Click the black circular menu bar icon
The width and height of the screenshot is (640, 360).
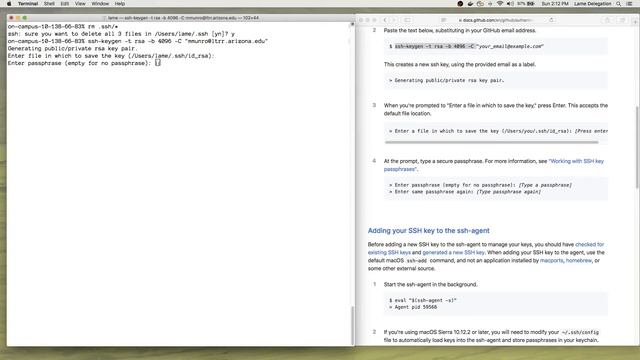click(x=460, y=4)
